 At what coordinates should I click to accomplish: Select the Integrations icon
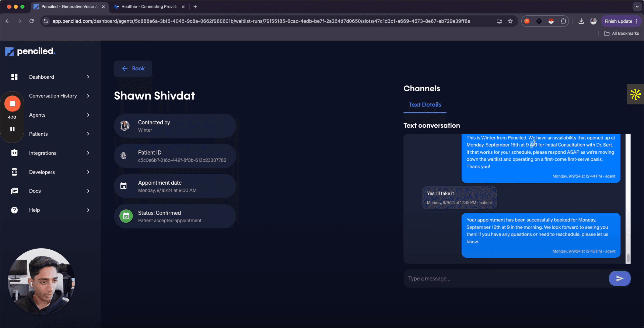coord(14,153)
